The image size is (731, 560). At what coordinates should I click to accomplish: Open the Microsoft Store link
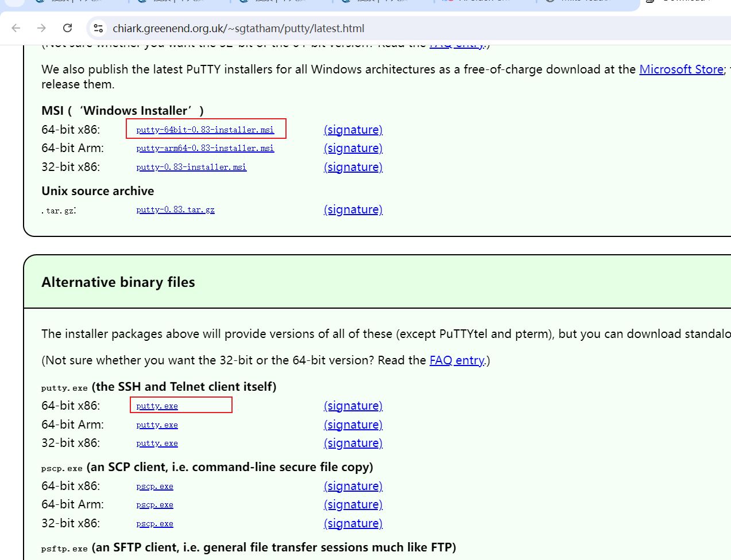(x=681, y=69)
